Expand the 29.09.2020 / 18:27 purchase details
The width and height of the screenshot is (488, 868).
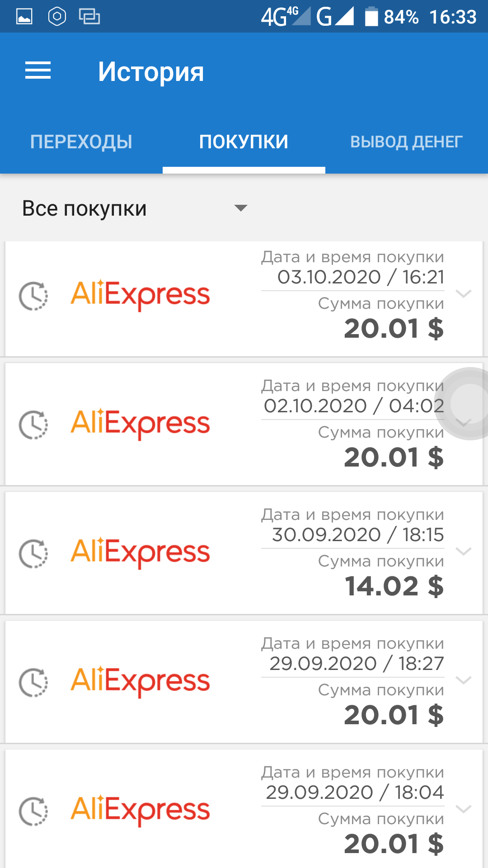(464, 680)
